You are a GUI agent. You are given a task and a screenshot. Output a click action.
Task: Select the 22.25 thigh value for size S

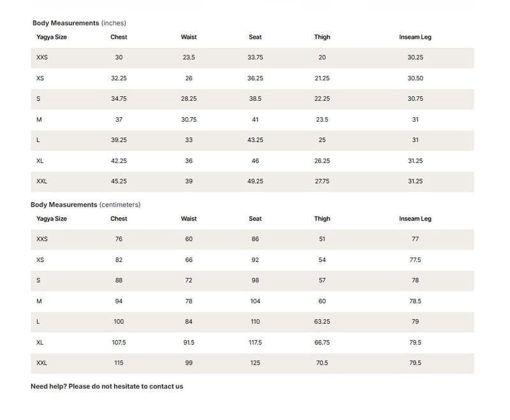322,99
